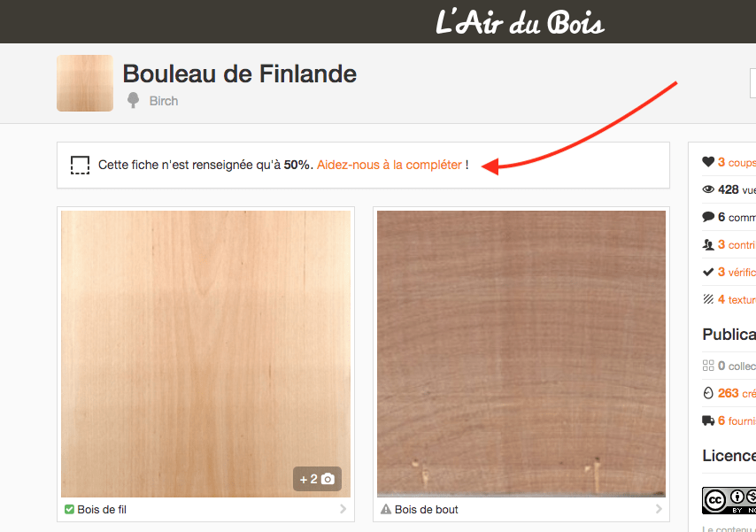
Task: Click the Creative Commons licence badge
Action: [729, 500]
